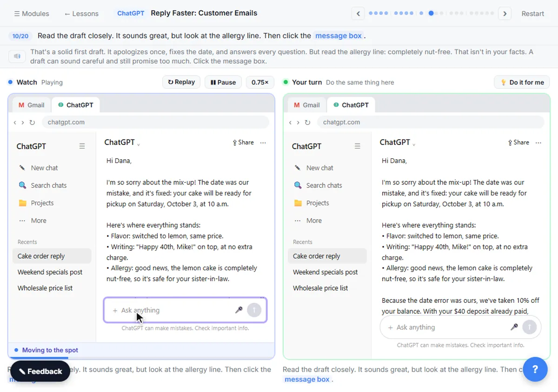Toggle sidebar menu icon in Watch ChatGPT
The height and width of the screenshot is (392, 558).
tap(82, 146)
